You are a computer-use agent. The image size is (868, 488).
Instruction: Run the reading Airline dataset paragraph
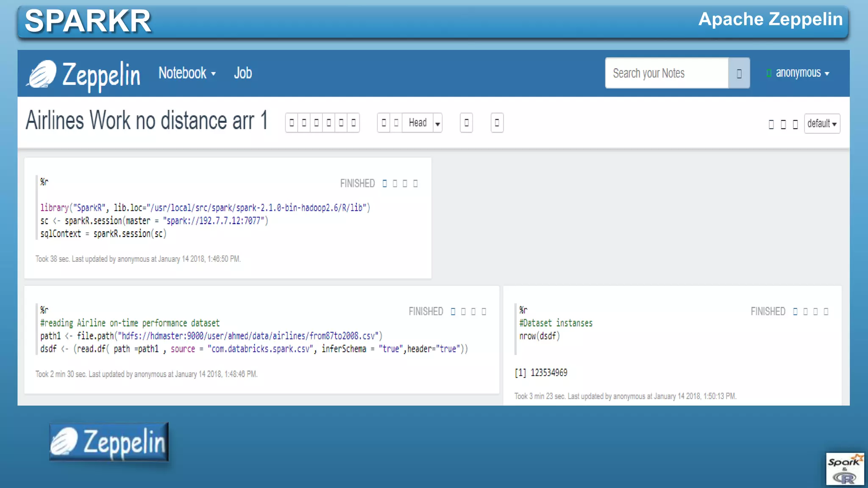[x=453, y=312]
